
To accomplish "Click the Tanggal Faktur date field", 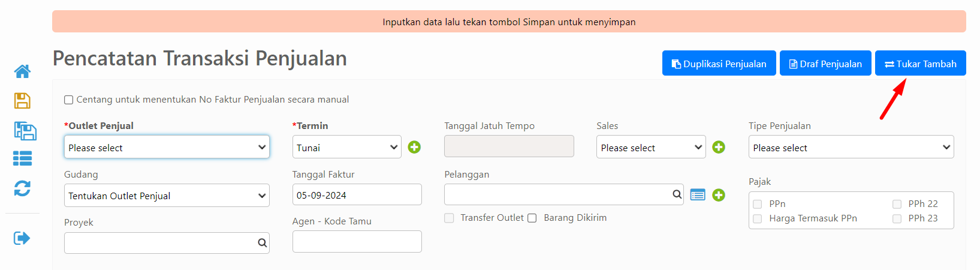I will click(x=357, y=195).
